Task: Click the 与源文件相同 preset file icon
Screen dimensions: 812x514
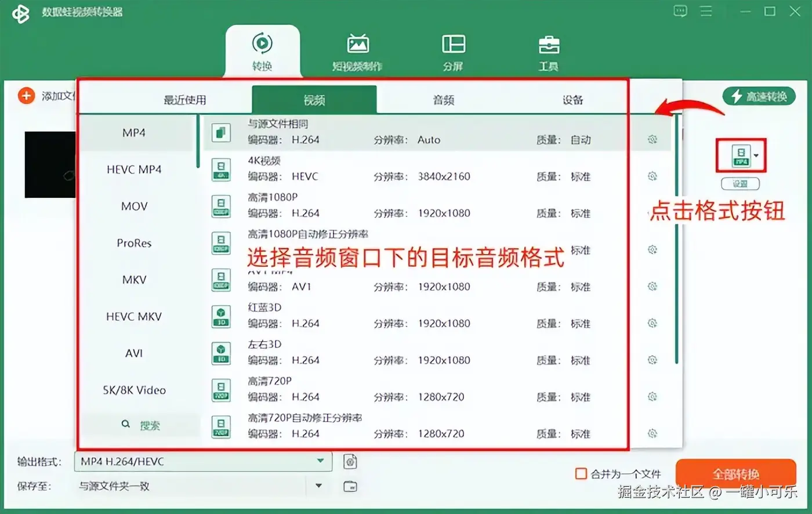Action: tap(221, 133)
